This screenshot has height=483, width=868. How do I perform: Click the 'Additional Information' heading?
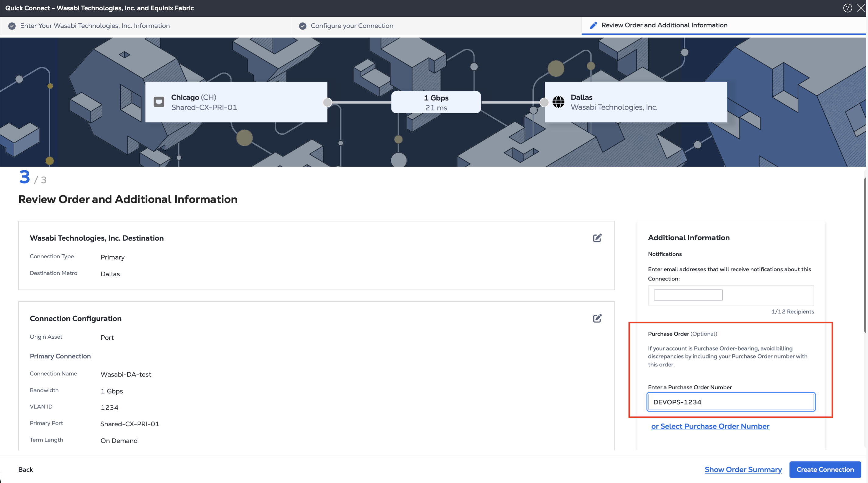(689, 238)
